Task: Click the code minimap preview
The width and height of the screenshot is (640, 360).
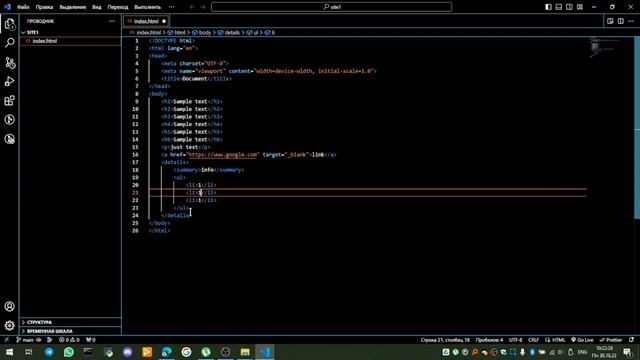Action: click(605, 47)
